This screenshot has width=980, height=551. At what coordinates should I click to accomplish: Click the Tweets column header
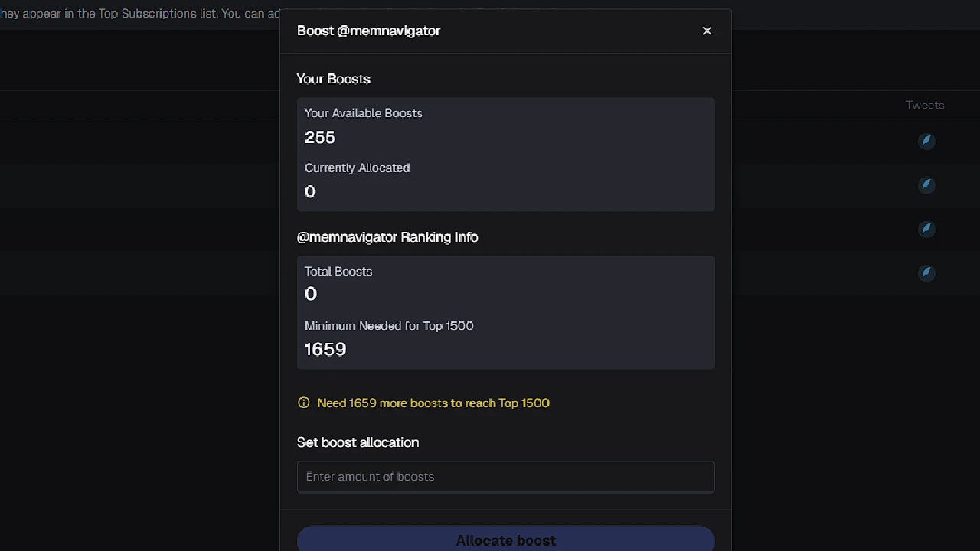(924, 105)
